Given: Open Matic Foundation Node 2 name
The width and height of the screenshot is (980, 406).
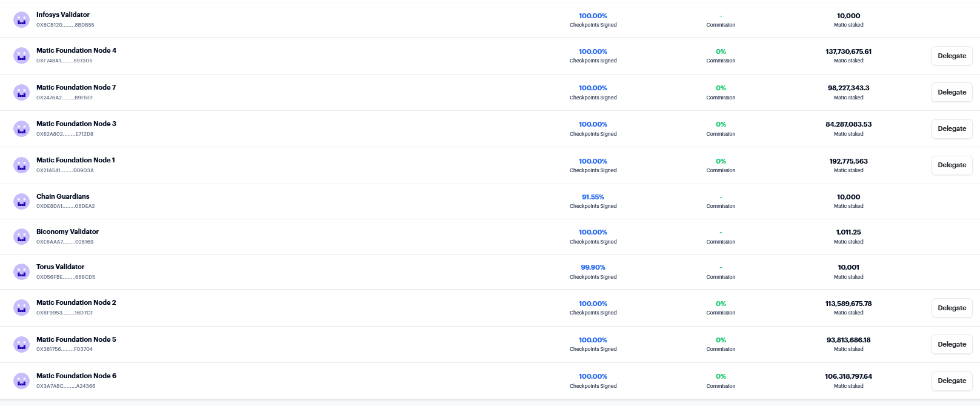Looking at the screenshot, I should [76, 302].
